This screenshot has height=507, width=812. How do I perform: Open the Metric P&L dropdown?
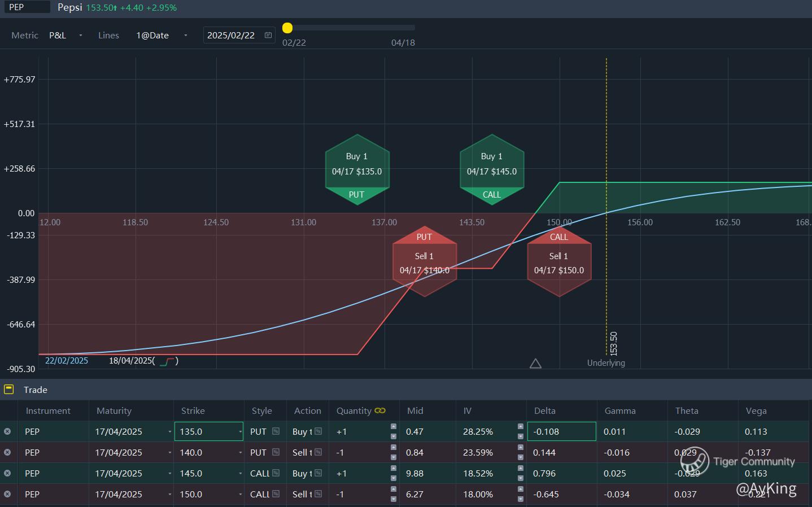click(81, 35)
